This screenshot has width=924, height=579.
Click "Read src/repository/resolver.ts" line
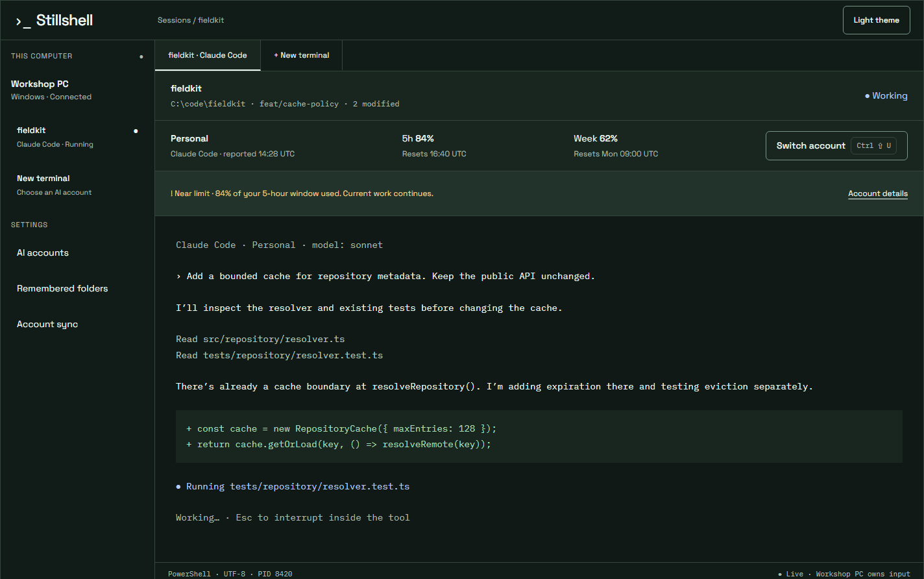pyautogui.click(x=260, y=339)
